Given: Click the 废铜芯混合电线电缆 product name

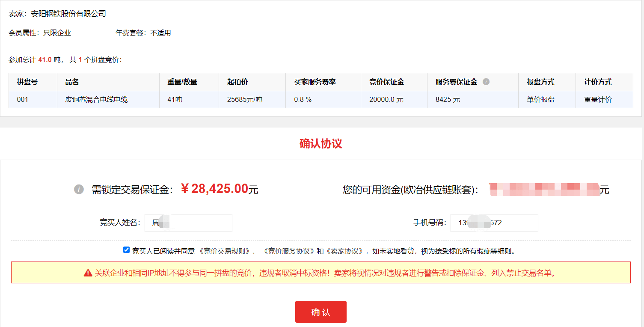Looking at the screenshot, I should [x=96, y=100].
